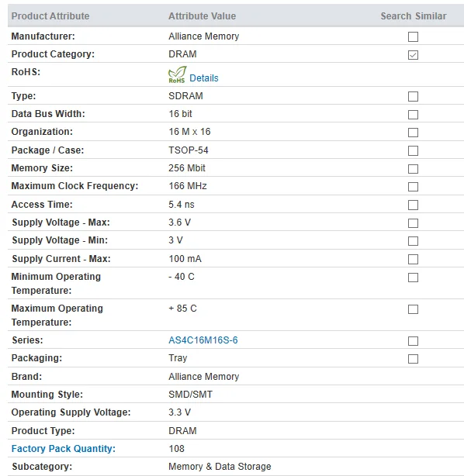Enable the Organization 16 M x 16 checkbox
Screen dimensions: 464x476
coord(413,133)
